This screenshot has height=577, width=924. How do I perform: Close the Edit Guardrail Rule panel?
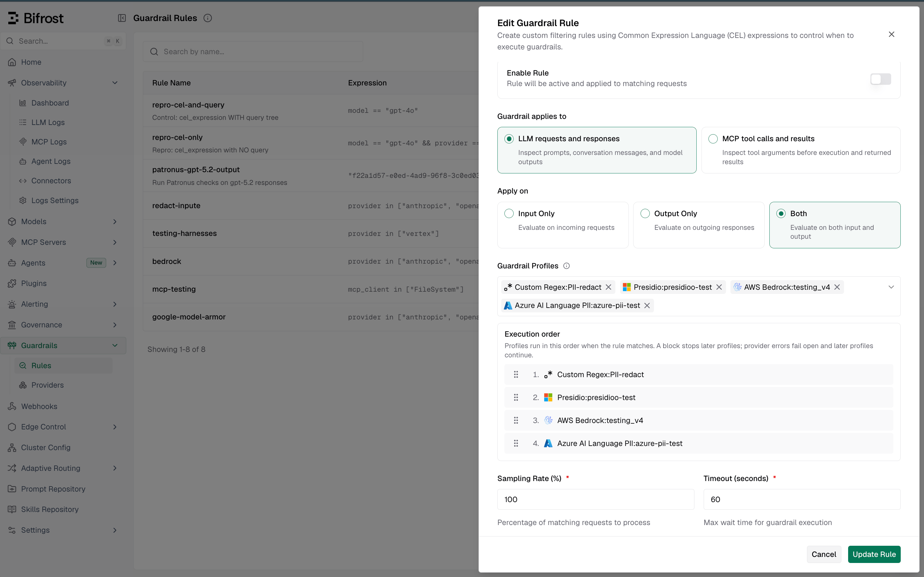pos(891,34)
